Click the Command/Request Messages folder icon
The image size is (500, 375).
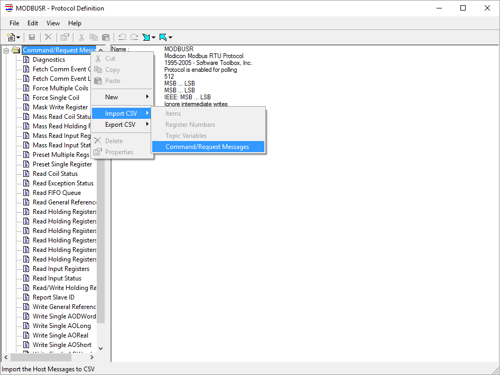tap(16, 50)
